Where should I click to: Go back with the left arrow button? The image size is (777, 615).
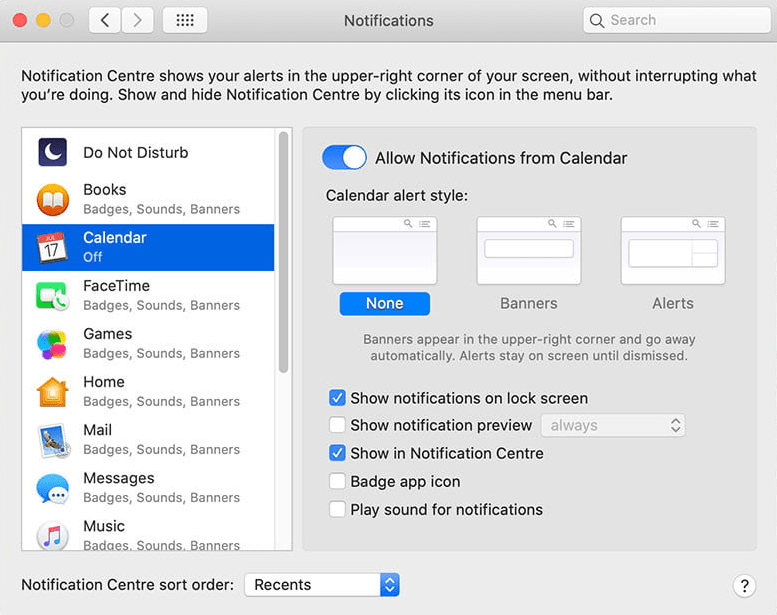105,20
